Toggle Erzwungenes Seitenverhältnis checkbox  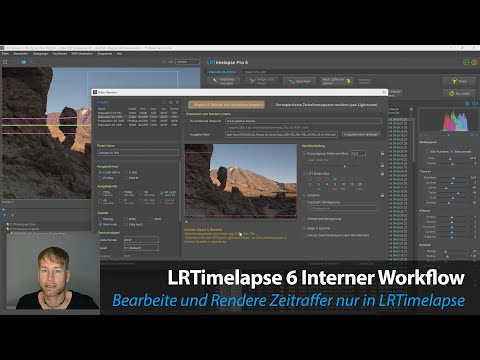tap(304, 154)
